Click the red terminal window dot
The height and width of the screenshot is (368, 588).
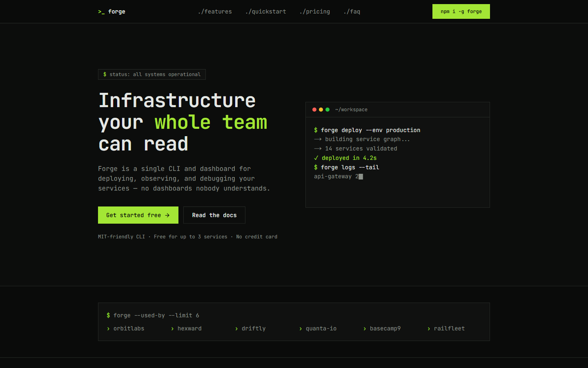tap(314, 110)
